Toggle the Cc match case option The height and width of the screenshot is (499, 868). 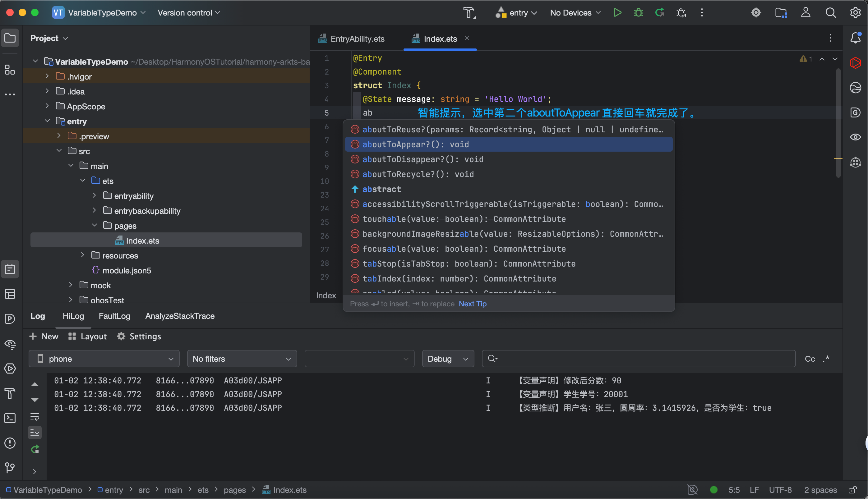pyautogui.click(x=810, y=359)
